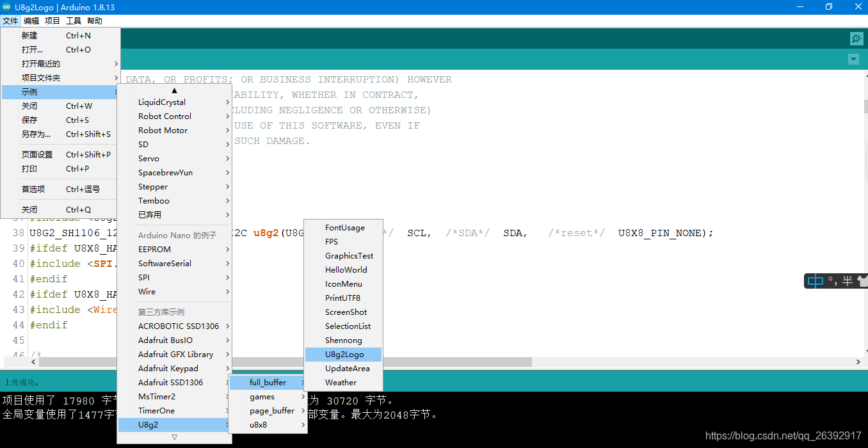
Task: Open the Weather example
Action: [x=343, y=383]
